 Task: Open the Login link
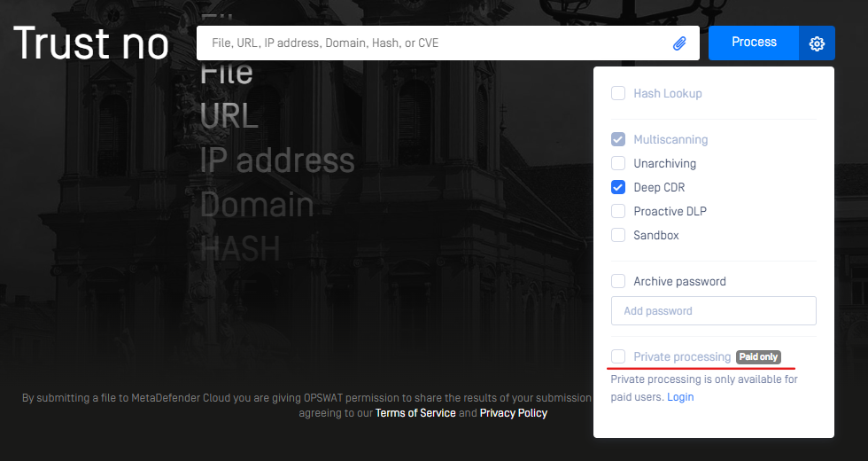pos(680,397)
